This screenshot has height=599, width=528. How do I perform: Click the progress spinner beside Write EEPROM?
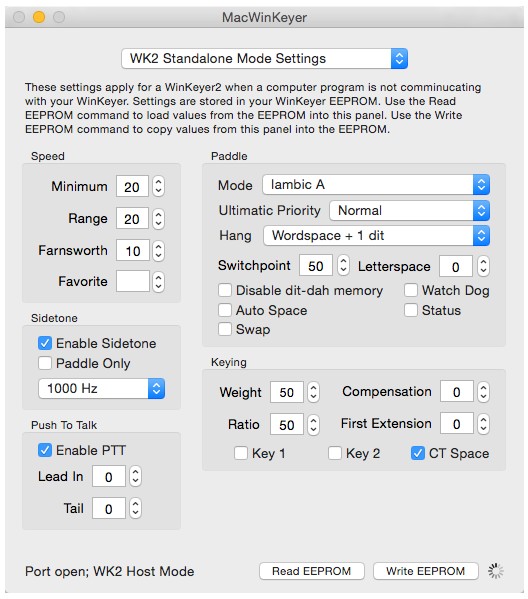496,571
